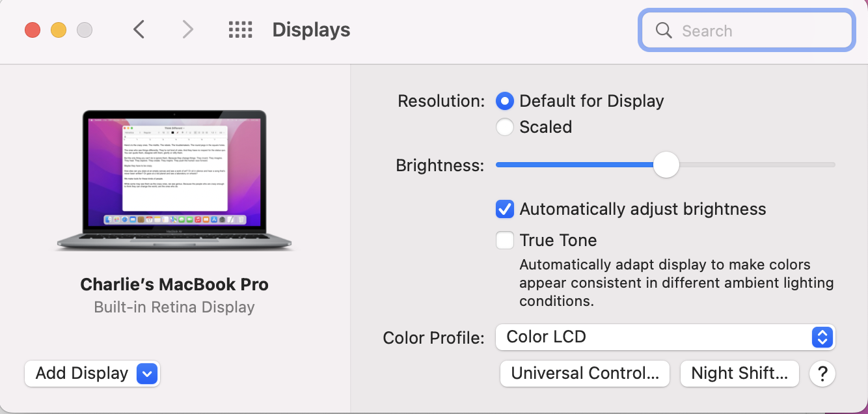Enable True Tone
The image size is (868, 414).
click(x=505, y=240)
